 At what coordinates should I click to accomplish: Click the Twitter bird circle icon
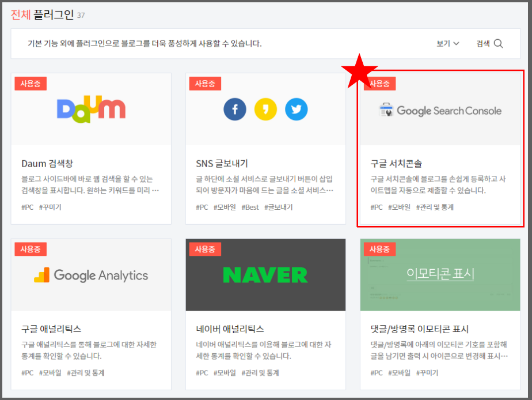[296, 110]
